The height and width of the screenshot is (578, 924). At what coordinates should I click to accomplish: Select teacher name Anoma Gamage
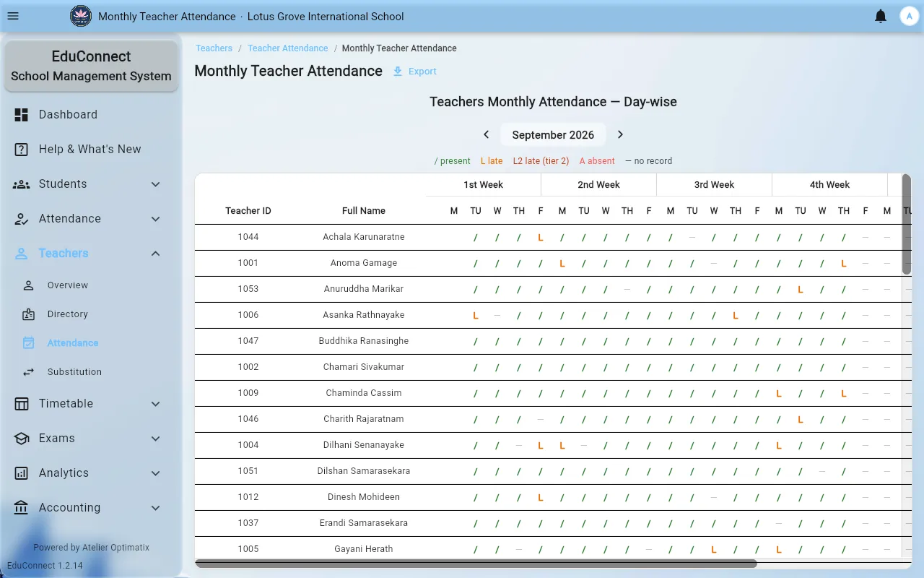(x=364, y=263)
